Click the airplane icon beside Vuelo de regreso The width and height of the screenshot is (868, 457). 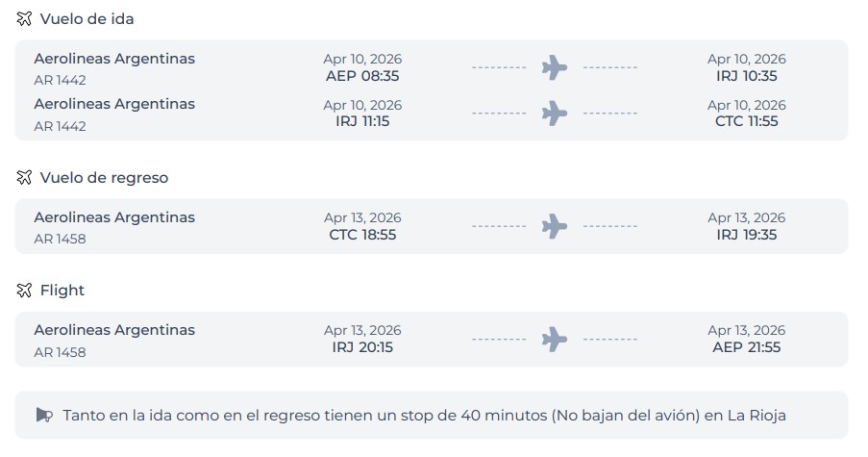(x=25, y=178)
